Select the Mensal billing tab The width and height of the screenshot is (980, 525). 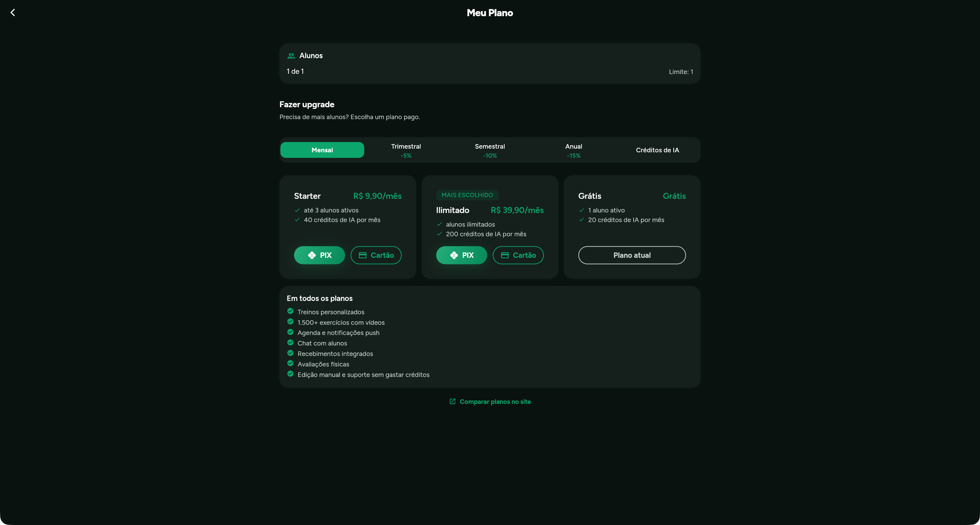322,150
